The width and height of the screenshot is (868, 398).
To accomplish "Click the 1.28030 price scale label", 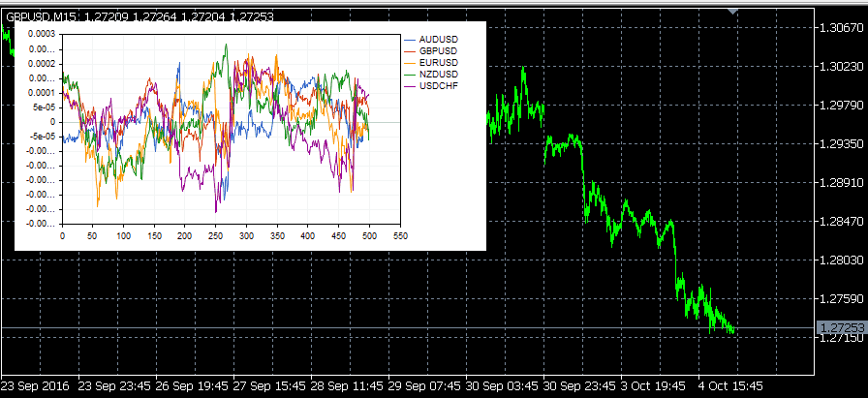I will [x=841, y=260].
